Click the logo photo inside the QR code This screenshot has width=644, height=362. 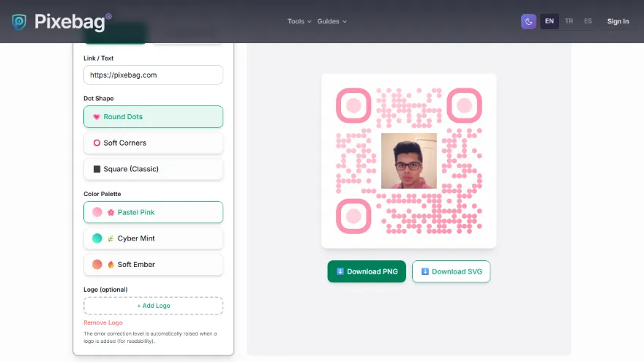pyautogui.click(x=409, y=161)
